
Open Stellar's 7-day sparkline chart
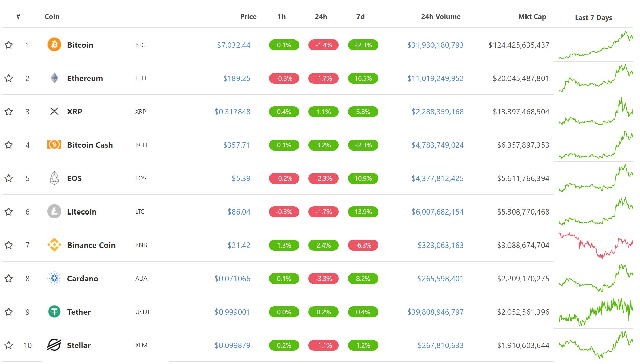tap(595, 345)
